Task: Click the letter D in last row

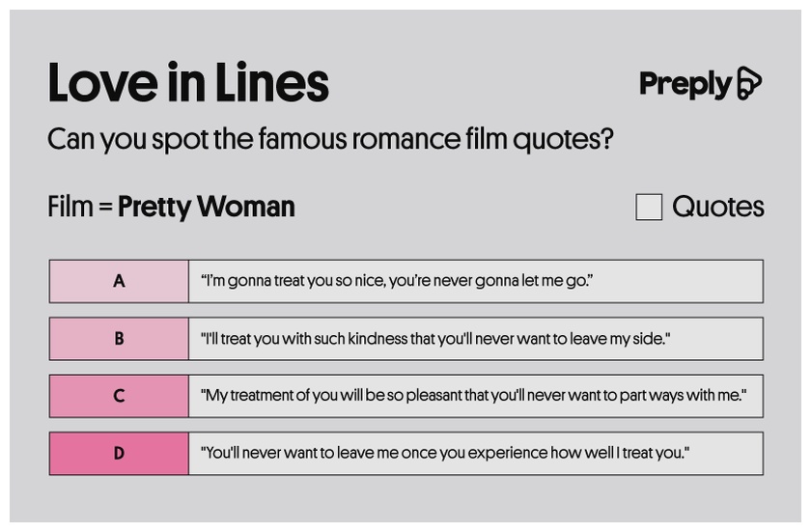Action: (119, 454)
